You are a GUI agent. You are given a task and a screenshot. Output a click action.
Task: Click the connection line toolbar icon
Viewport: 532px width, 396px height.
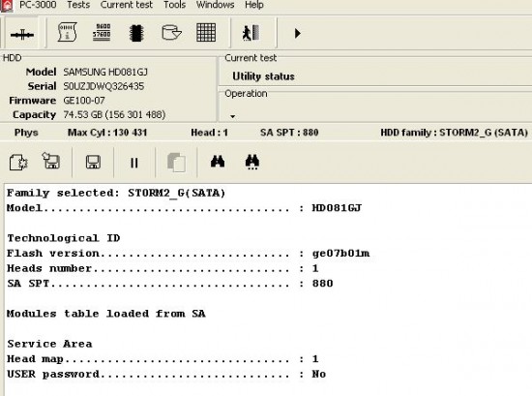tap(22, 34)
